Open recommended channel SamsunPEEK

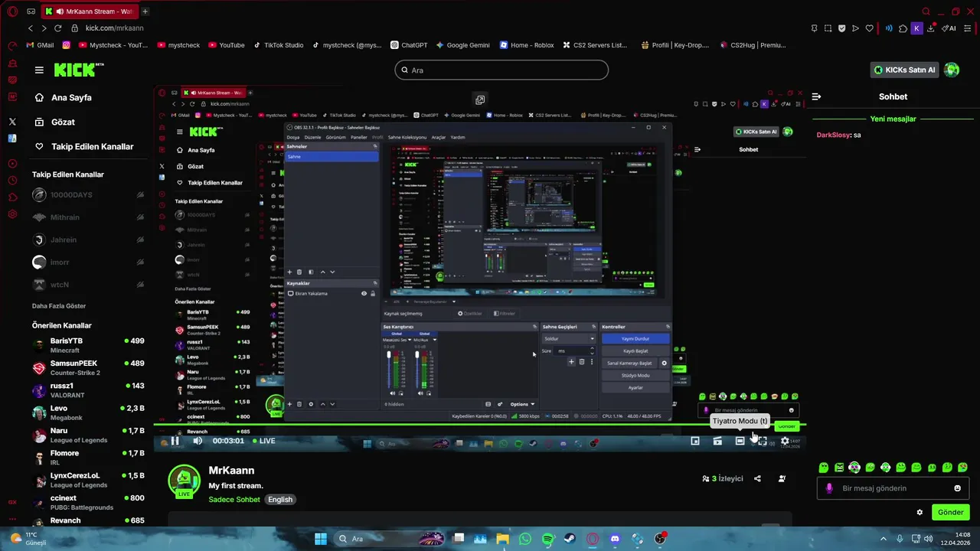pos(88,367)
